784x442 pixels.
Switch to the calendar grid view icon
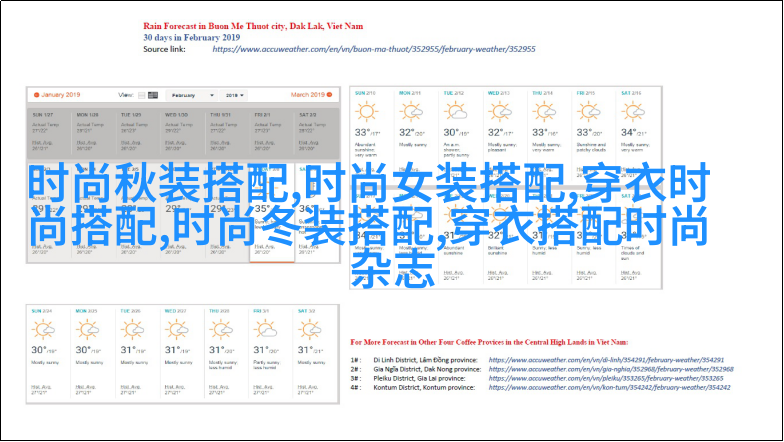coord(153,95)
